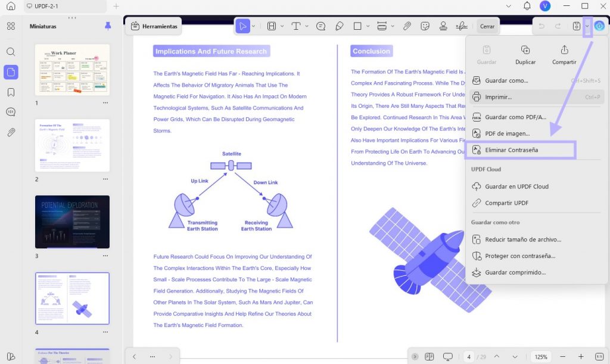Expand the highlight tool dropdown arrow
Viewport: 610px width, 364px height.
coord(282,26)
